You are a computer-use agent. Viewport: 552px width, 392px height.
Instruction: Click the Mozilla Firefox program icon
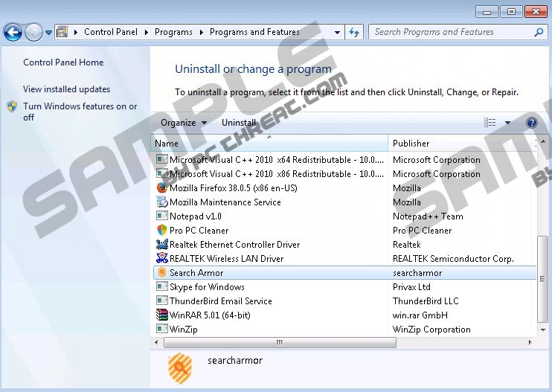coord(162,188)
